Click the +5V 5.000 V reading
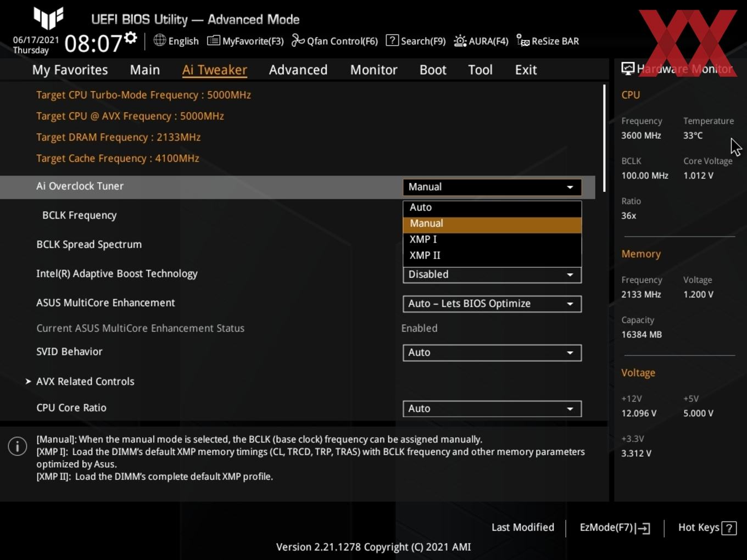 (698, 413)
